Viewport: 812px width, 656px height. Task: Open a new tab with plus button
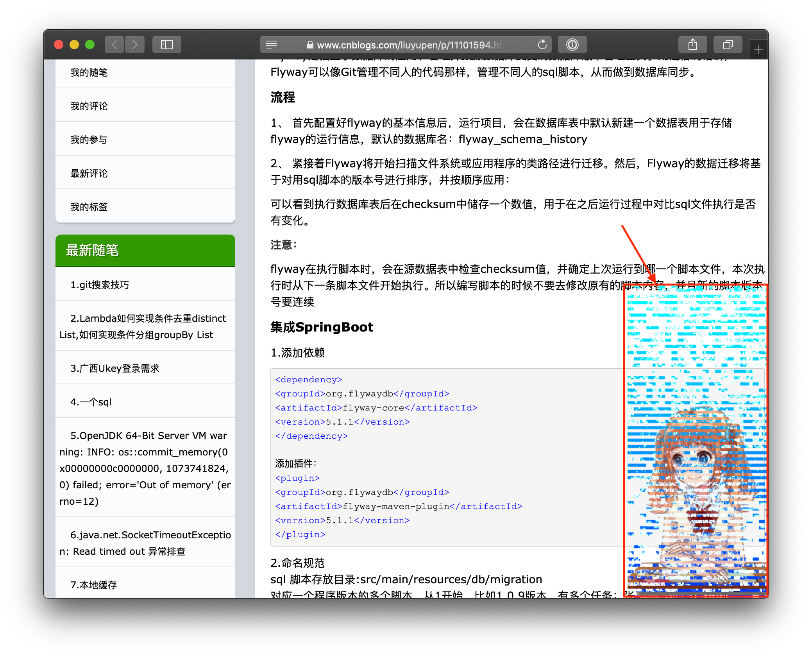758,50
